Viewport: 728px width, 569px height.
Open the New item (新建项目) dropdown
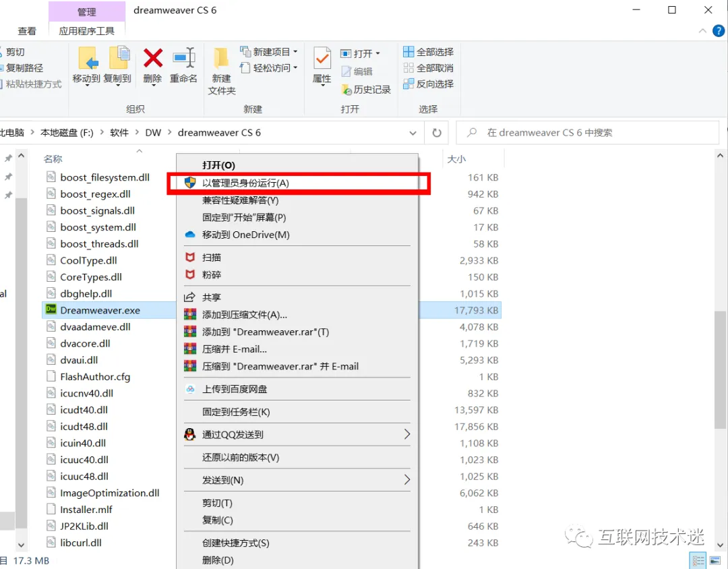[269, 51]
